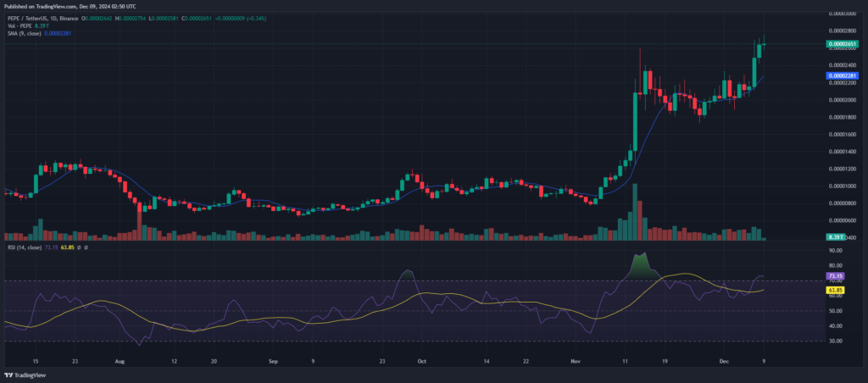Click the Oct label on the time axis
868x383 pixels.
421,359
